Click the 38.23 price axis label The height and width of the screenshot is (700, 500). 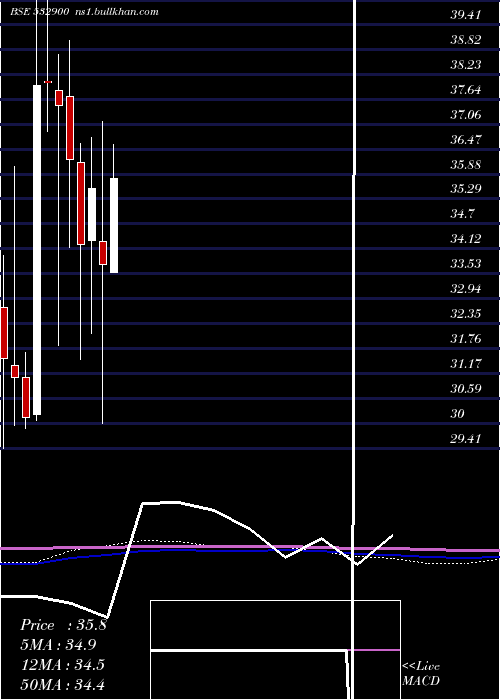[465, 65]
